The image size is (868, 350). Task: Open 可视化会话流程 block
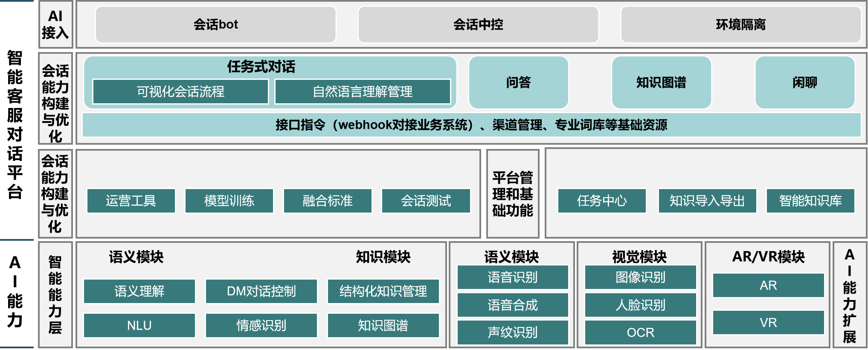click(x=180, y=91)
